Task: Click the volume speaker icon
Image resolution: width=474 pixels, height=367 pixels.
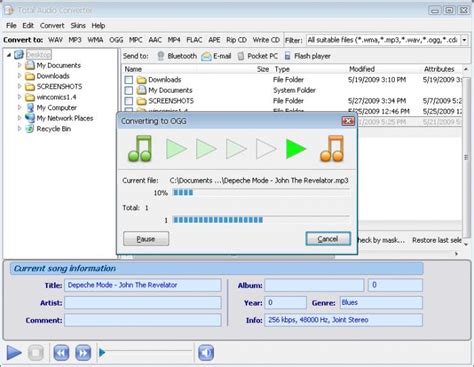Action: coord(206,353)
